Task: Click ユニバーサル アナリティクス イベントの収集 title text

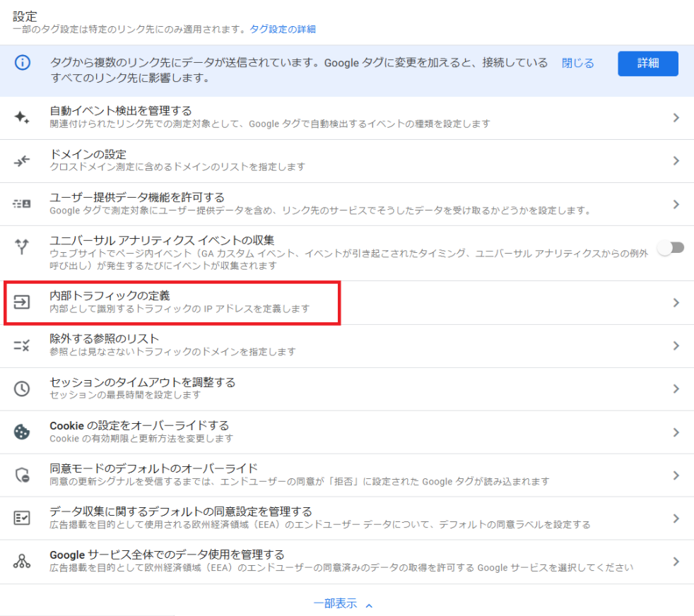Action: tap(162, 240)
